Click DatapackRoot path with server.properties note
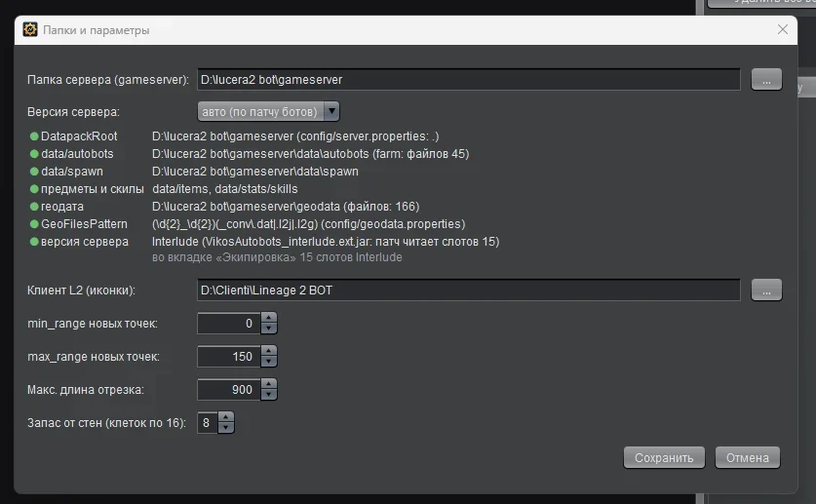 pyautogui.click(x=295, y=136)
